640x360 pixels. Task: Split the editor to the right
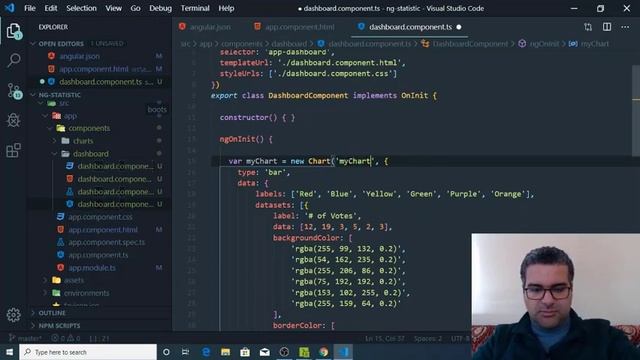pos(607,27)
